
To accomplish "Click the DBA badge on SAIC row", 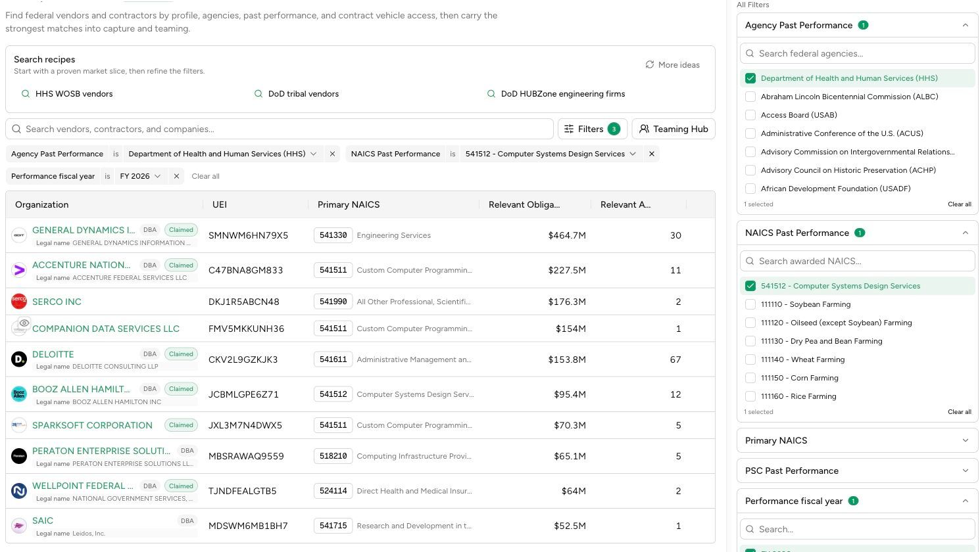I will point(187,520).
